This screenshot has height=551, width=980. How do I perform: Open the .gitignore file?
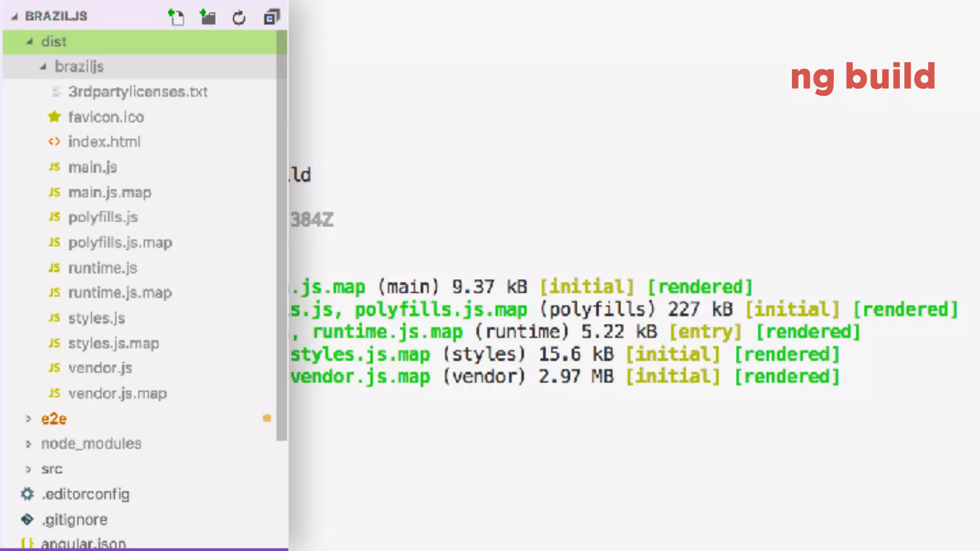(x=74, y=519)
